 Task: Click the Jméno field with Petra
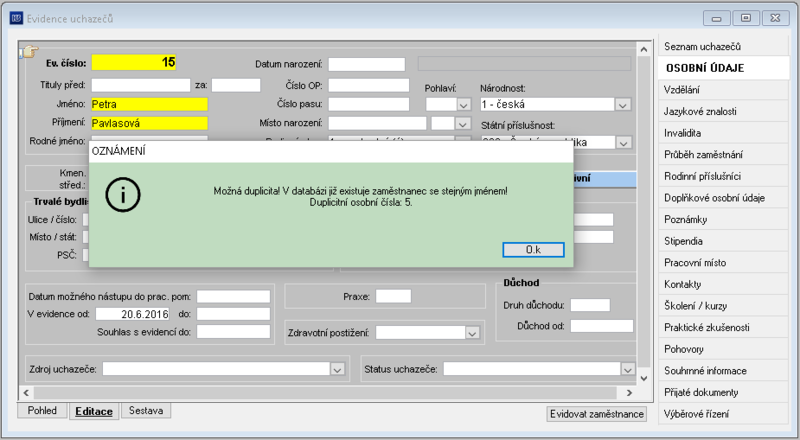coord(149,104)
